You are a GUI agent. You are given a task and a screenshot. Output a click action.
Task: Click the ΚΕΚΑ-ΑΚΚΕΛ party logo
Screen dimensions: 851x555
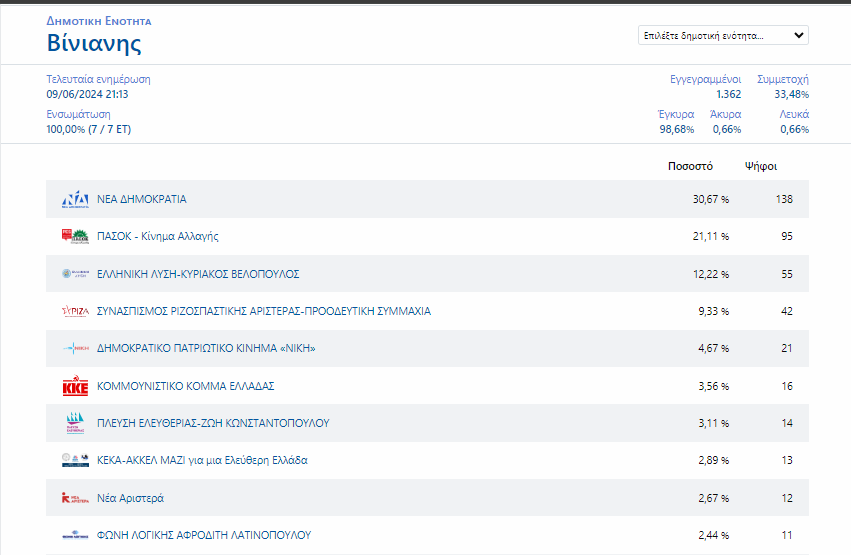point(75,460)
